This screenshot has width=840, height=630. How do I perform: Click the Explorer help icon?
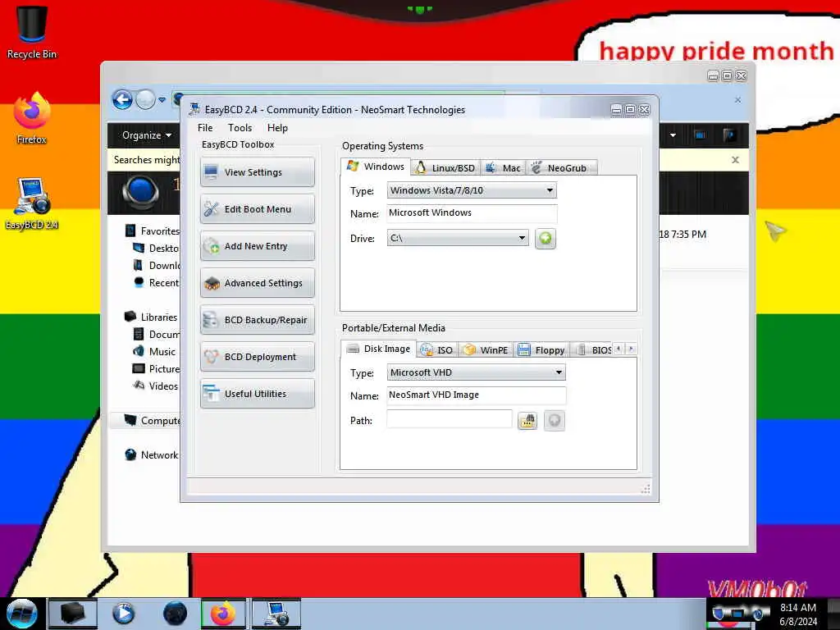pos(729,135)
